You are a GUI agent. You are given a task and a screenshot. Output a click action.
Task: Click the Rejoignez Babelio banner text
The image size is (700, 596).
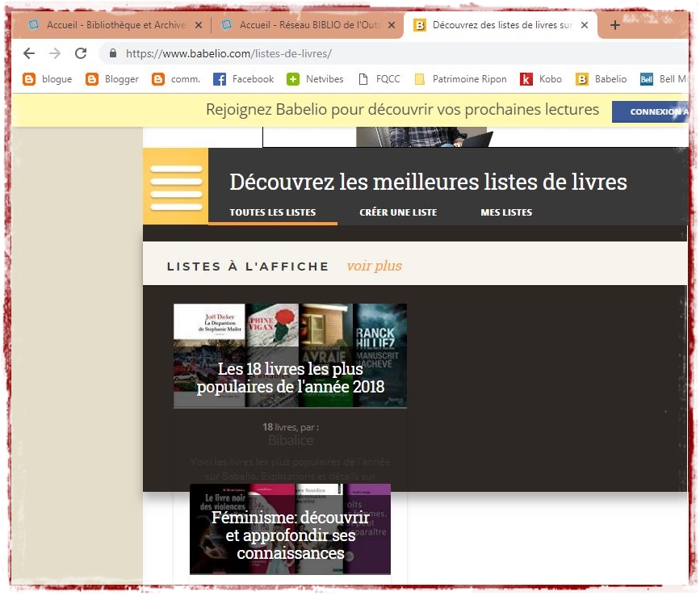tap(402, 109)
